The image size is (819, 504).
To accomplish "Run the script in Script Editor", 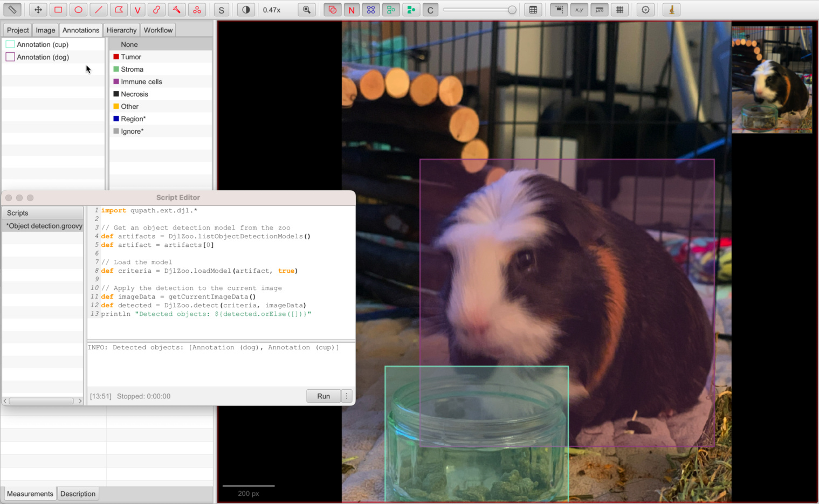I will pyautogui.click(x=324, y=396).
